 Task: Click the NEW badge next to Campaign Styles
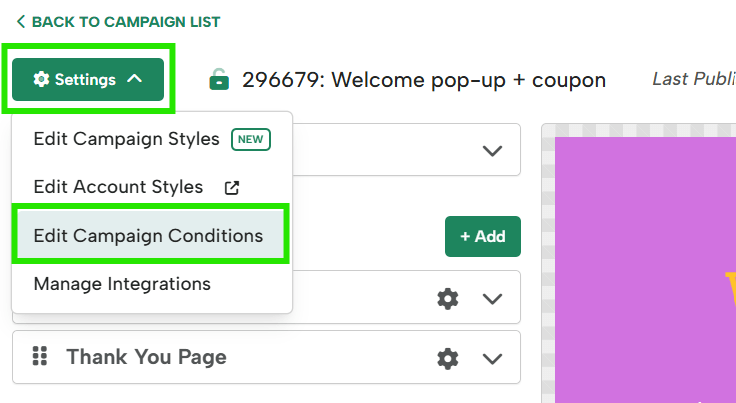point(251,139)
